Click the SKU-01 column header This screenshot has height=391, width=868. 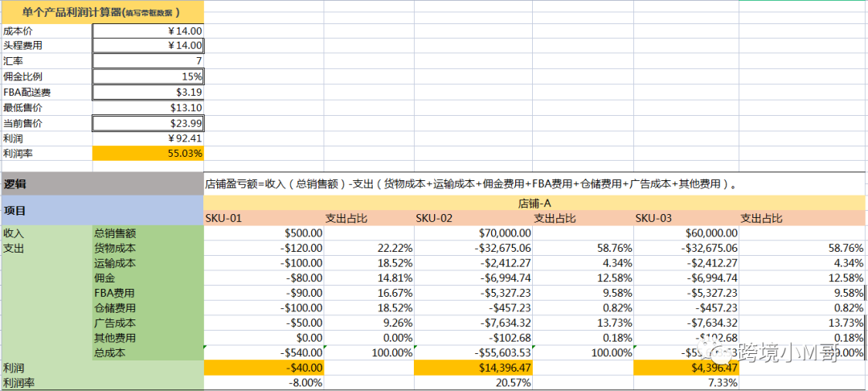[225, 218]
